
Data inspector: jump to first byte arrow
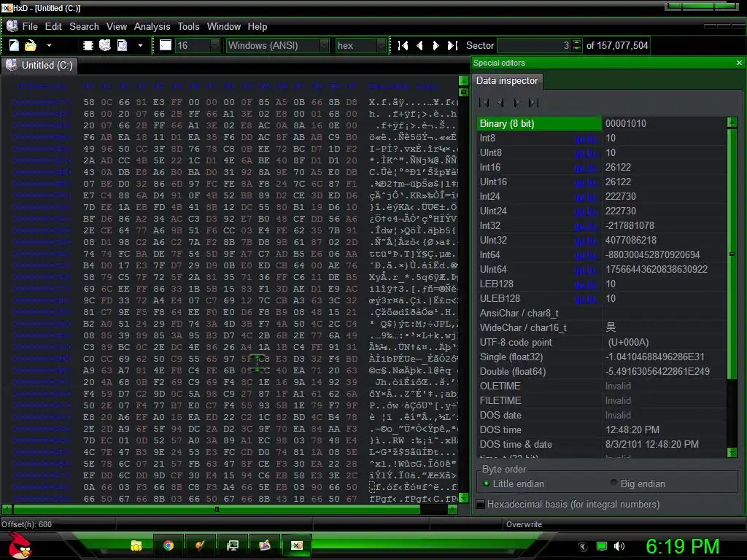click(x=484, y=102)
